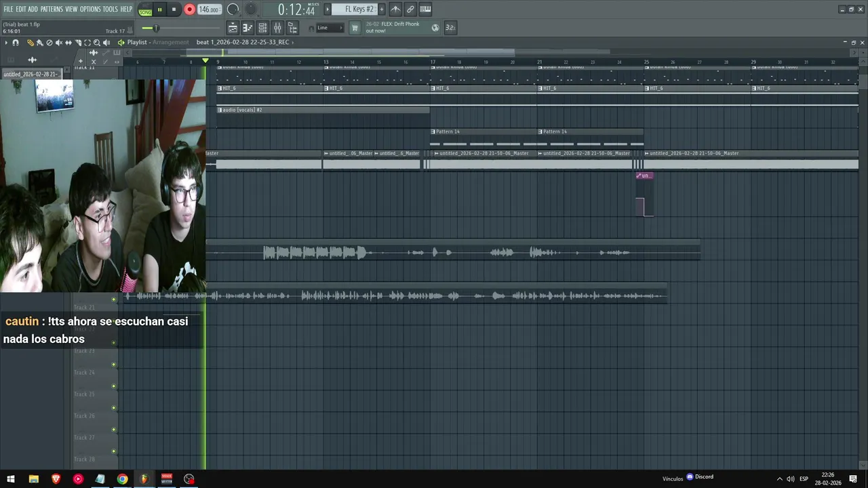Click the shopping cart icon
The width and height of the screenshot is (868, 488).
pyautogui.click(x=354, y=28)
